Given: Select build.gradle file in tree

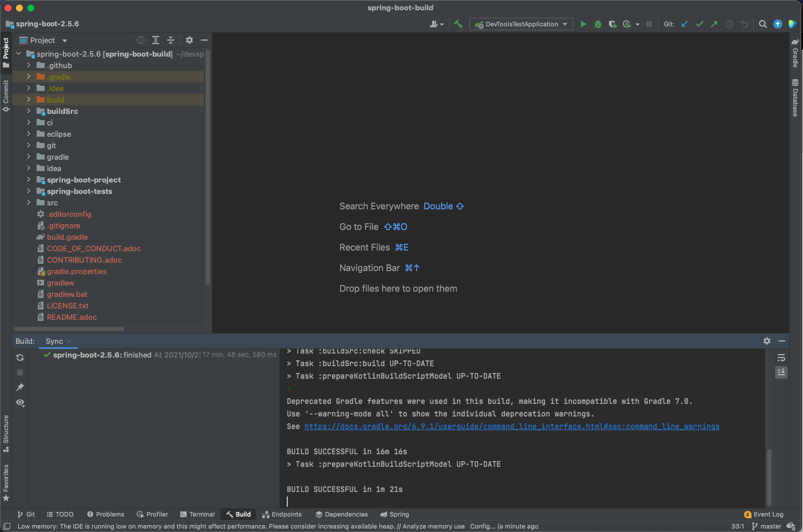Looking at the screenshot, I should coord(67,237).
